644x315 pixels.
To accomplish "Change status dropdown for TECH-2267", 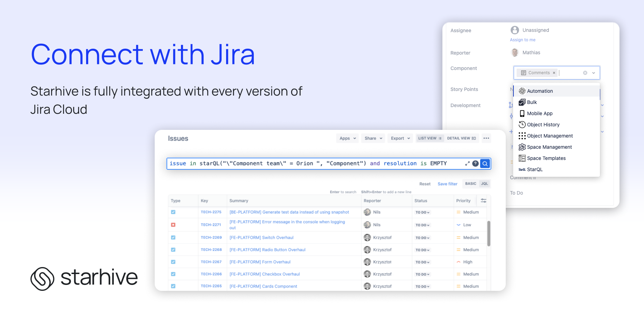I will point(422,262).
